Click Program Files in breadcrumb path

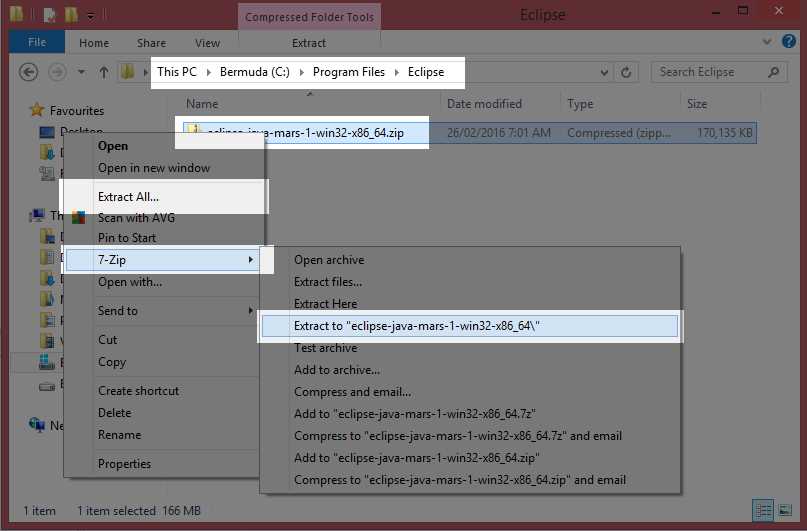tap(348, 72)
